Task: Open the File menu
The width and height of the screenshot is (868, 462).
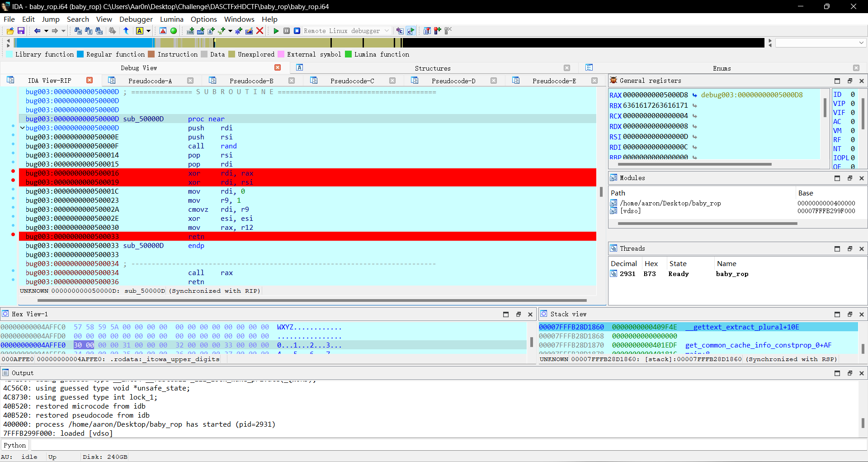Action: click(9, 19)
